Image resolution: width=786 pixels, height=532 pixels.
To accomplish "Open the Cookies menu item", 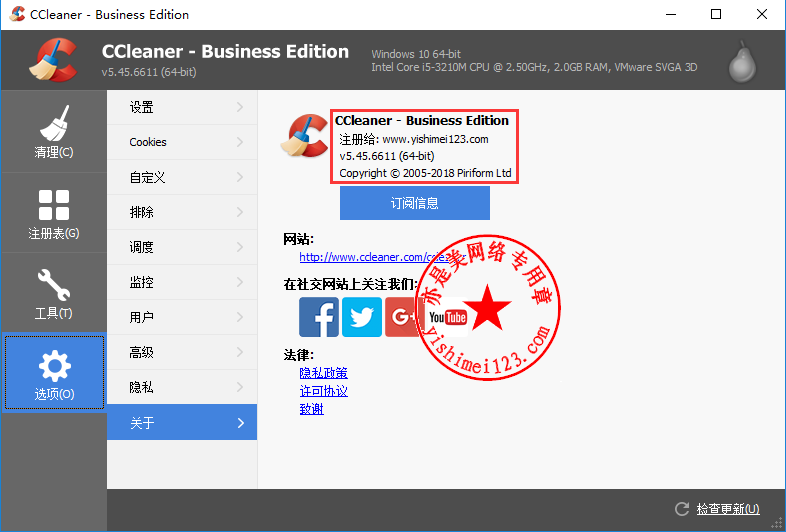I will [182, 142].
